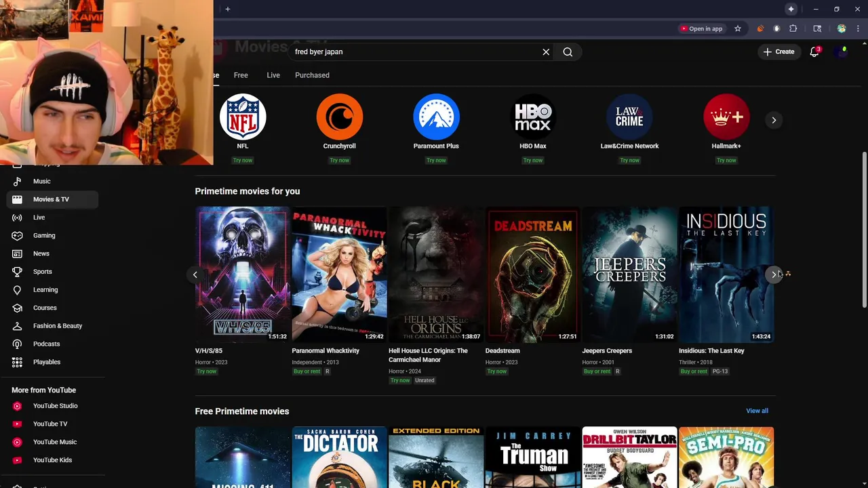Switch to the Live tab

[273, 75]
